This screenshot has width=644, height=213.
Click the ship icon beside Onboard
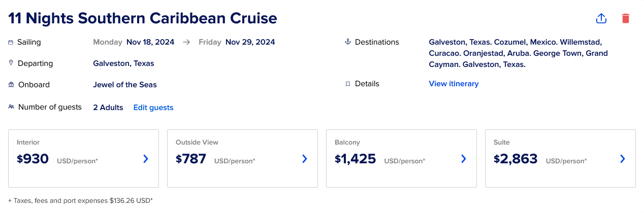(11, 85)
